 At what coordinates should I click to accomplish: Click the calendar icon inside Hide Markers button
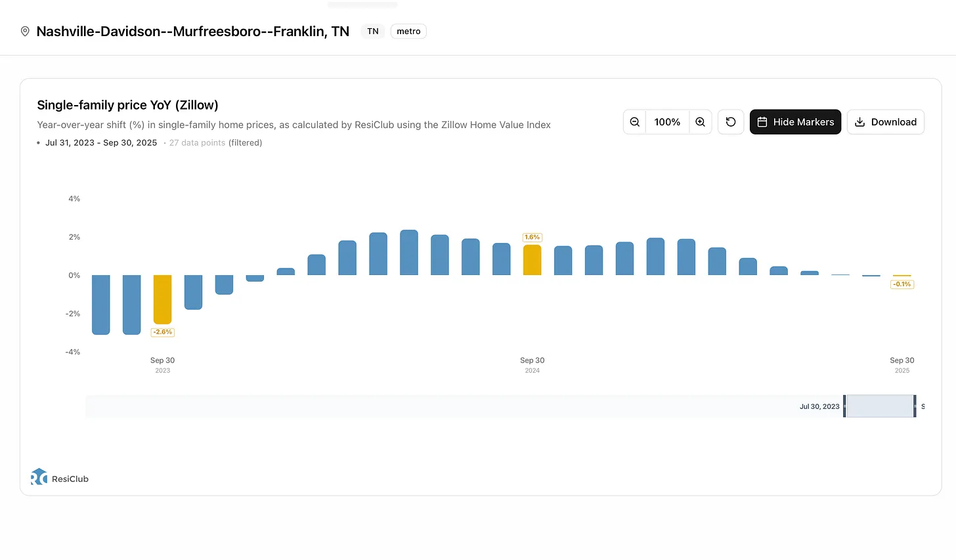pos(762,121)
